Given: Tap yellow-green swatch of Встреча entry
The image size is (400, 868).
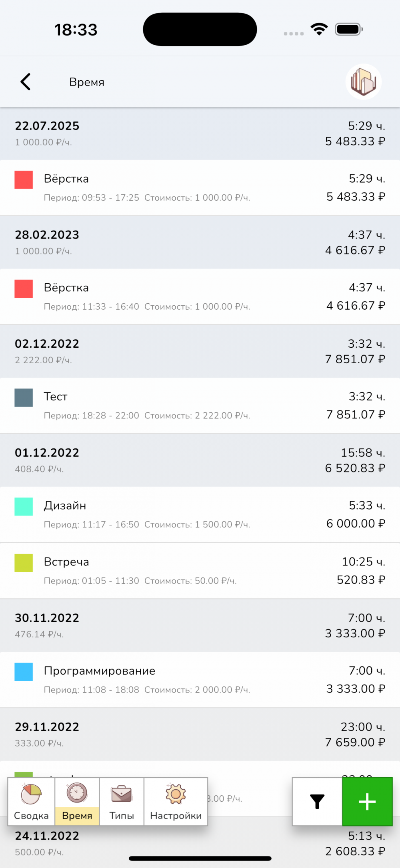Looking at the screenshot, I should point(24,563).
